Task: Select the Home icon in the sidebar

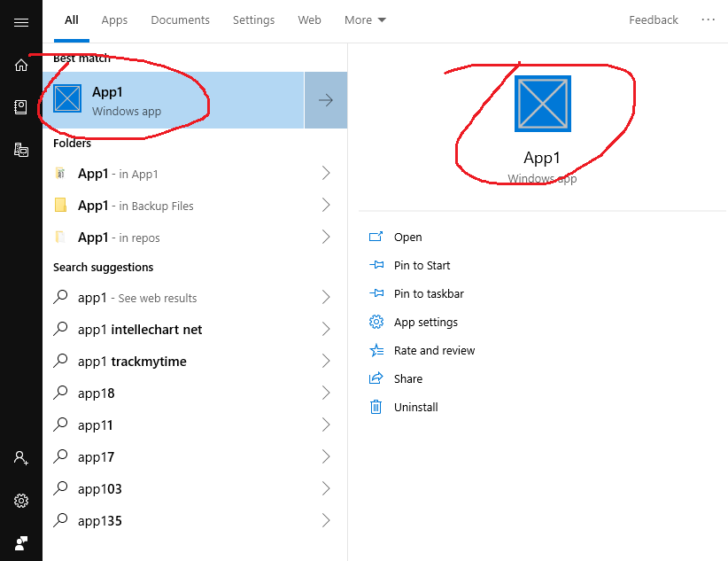Action: pyautogui.click(x=21, y=65)
